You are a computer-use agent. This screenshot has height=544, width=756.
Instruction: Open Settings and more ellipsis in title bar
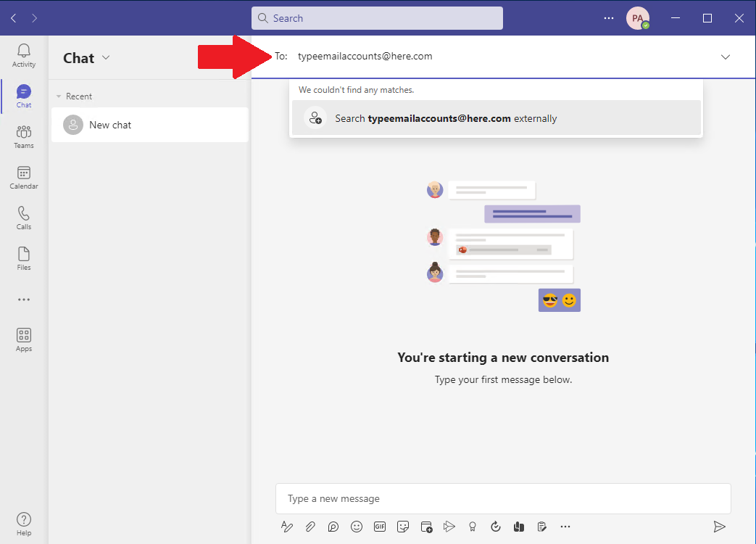[609, 18]
